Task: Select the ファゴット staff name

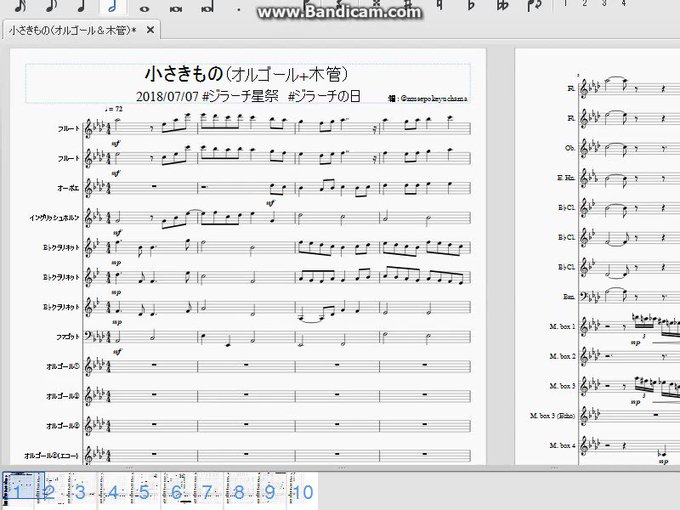Action: (x=68, y=337)
